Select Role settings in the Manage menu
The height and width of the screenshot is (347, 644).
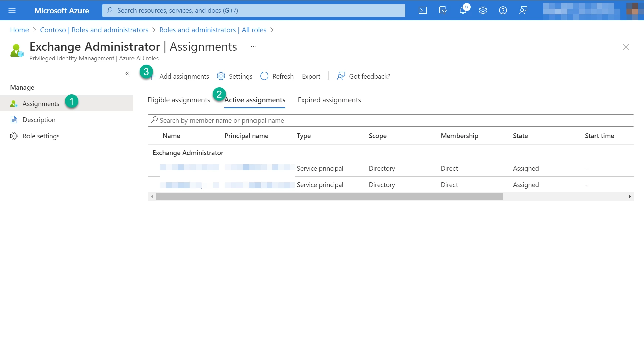[41, 136]
